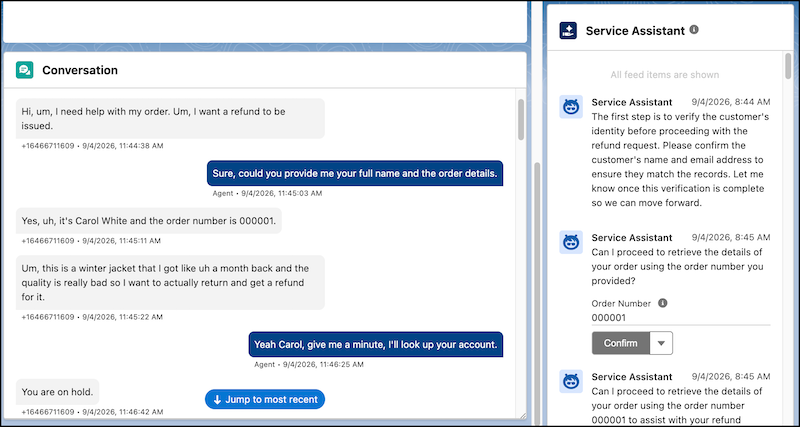The height and width of the screenshot is (427, 800).
Task: Click the assistant avatar above the Order Number field
Action: 571,242
